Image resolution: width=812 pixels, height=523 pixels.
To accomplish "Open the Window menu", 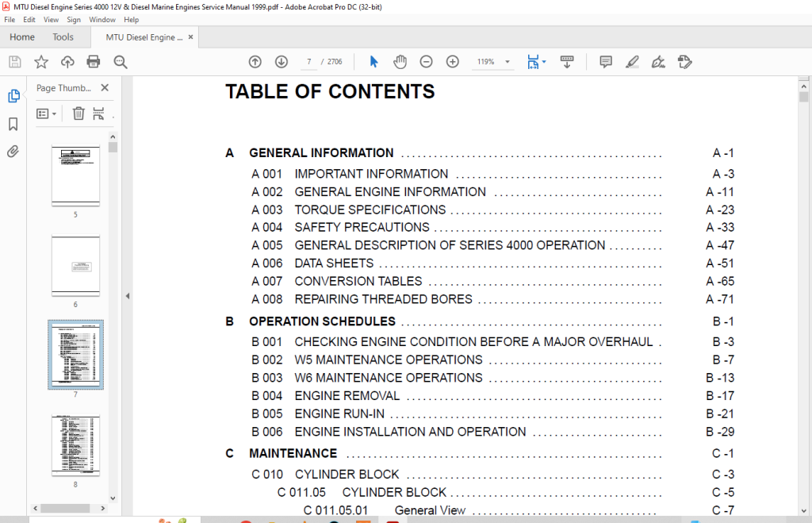I will coord(102,20).
